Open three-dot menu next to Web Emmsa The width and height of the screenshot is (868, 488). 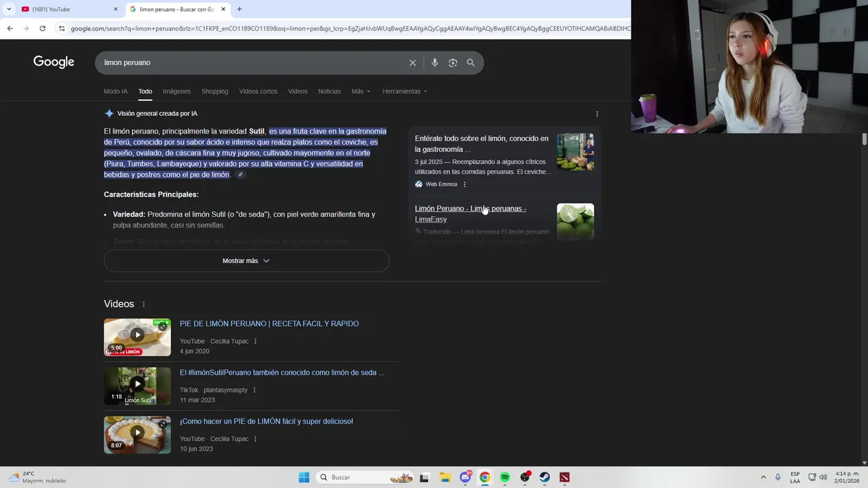pos(465,184)
